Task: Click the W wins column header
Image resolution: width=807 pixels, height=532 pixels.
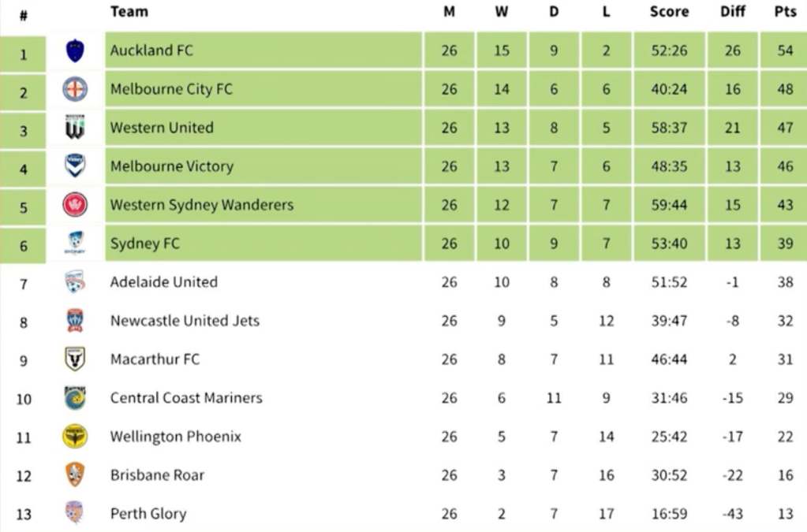Action: point(502,12)
